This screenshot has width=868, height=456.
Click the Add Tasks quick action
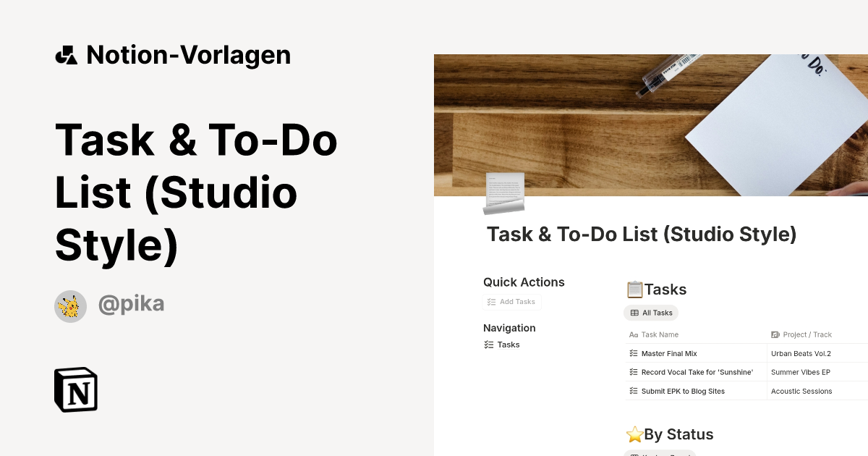click(x=512, y=302)
